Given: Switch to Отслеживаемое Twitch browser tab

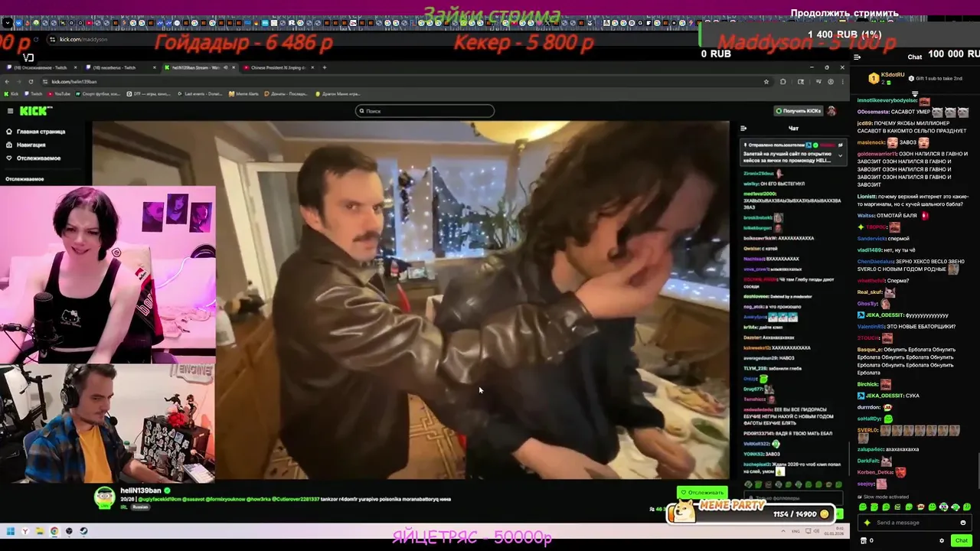Looking at the screenshot, I should click(x=42, y=67).
